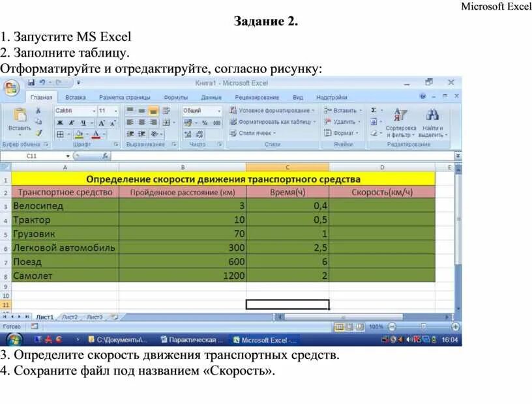The height and width of the screenshot is (404, 532).
Task: Click Microsoft Excel taskbar button
Action: point(265,340)
